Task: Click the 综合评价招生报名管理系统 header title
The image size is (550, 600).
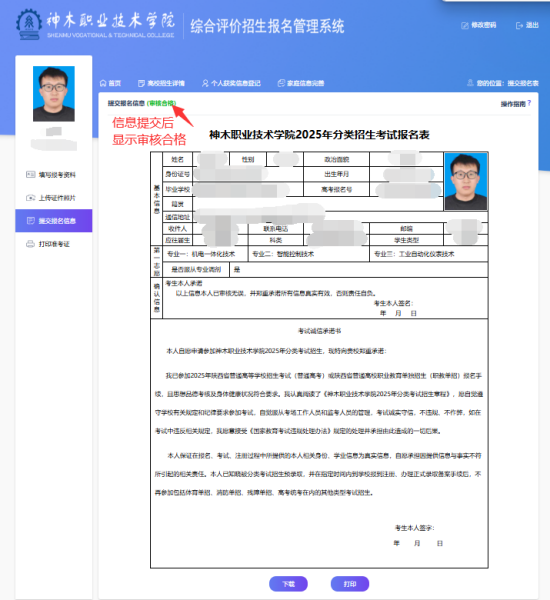Action: [x=267, y=26]
